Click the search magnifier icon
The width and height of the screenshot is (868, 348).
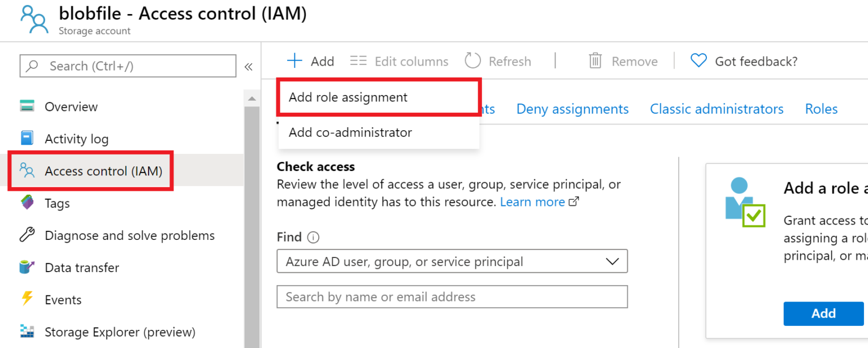pos(33,66)
